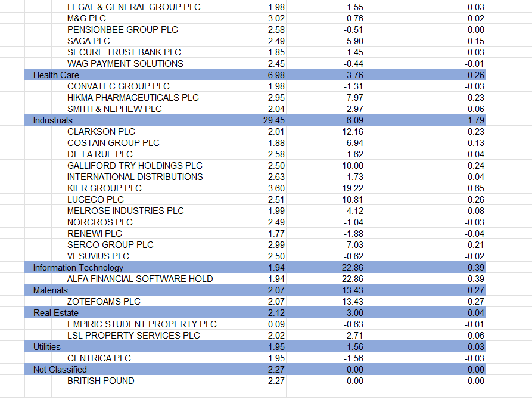532x409 pixels.
Task: Click DE LA RUE PLC cell
Action: [141, 154]
